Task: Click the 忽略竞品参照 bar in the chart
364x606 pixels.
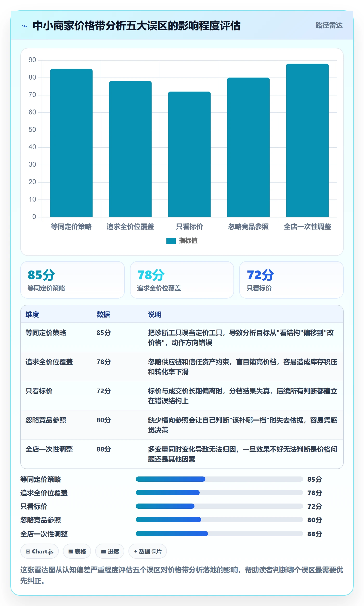Action: point(248,147)
